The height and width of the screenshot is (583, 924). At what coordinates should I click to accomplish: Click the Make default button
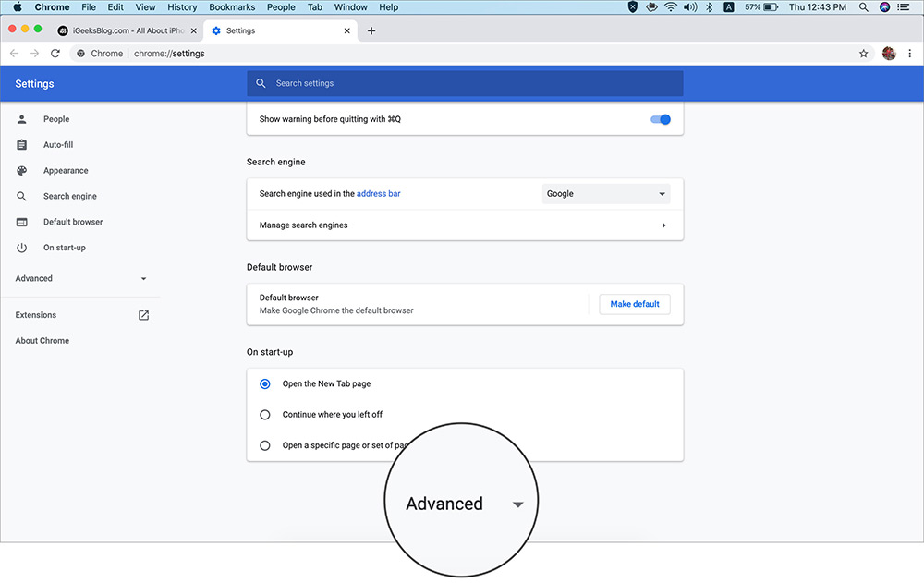(634, 304)
